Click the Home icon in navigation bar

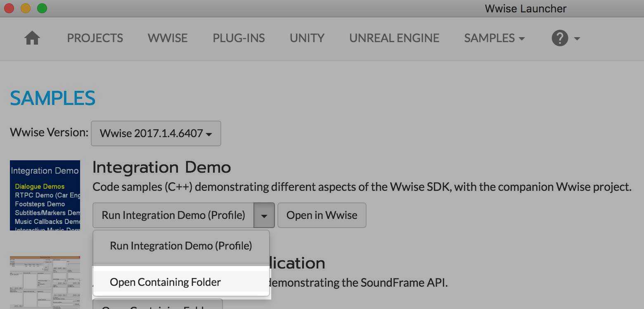(x=32, y=38)
